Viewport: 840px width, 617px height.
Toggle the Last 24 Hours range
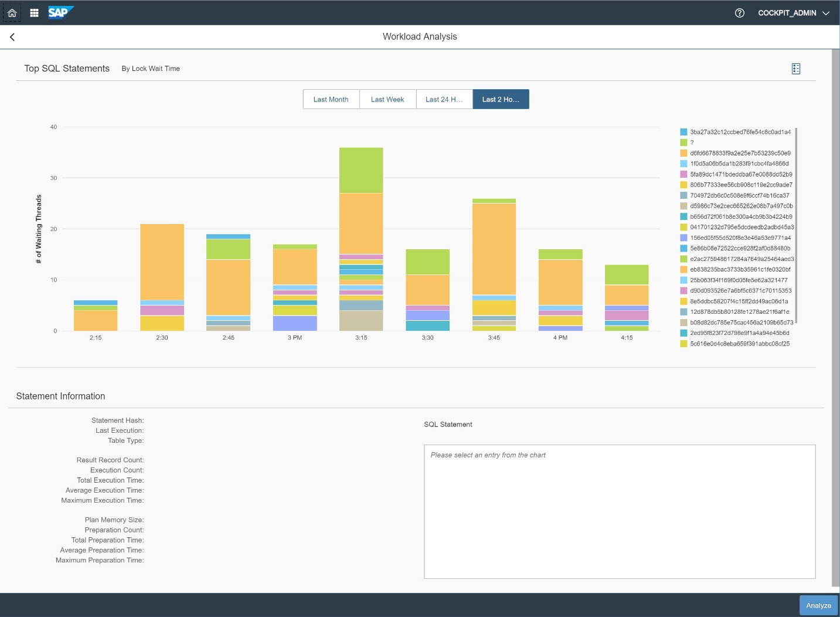pos(444,99)
